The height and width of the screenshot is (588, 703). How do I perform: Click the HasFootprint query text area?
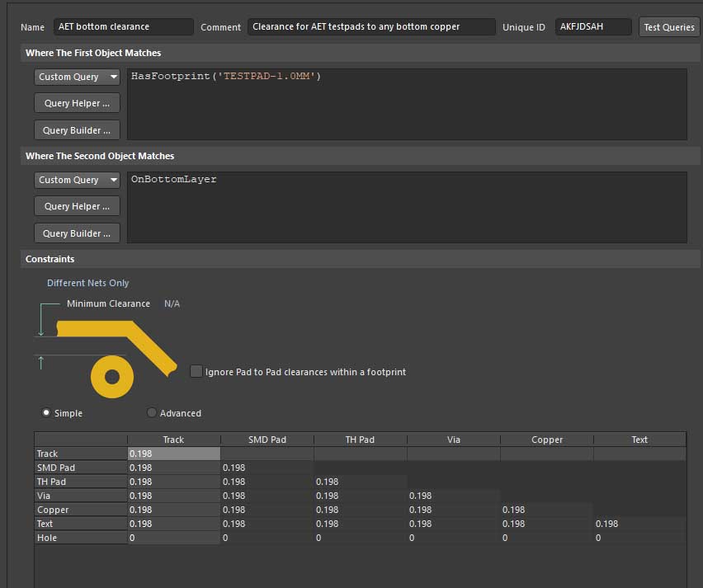[x=406, y=104]
